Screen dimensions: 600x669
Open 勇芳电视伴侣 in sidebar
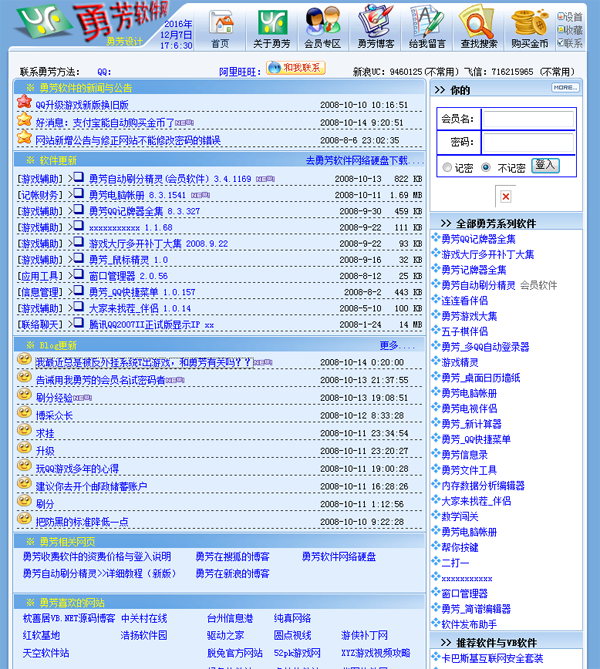pos(469,409)
